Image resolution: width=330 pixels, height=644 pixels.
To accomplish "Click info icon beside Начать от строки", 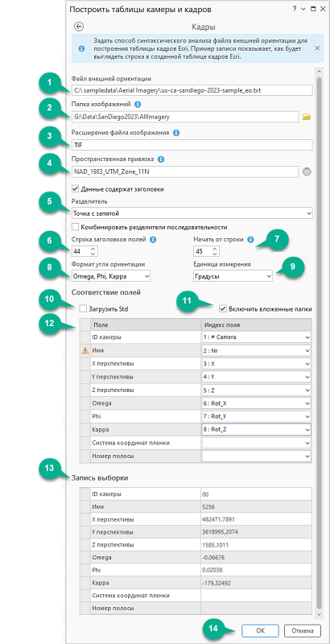I will pyautogui.click(x=251, y=239).
